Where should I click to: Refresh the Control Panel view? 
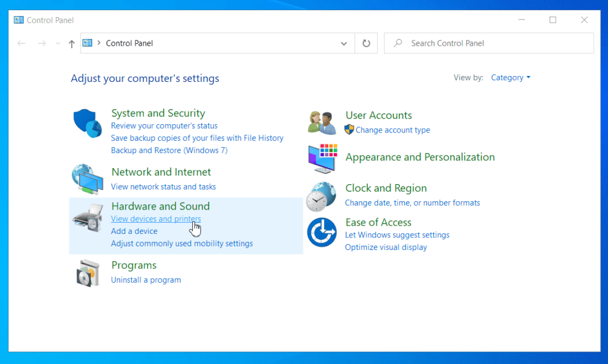pos(366,43)
